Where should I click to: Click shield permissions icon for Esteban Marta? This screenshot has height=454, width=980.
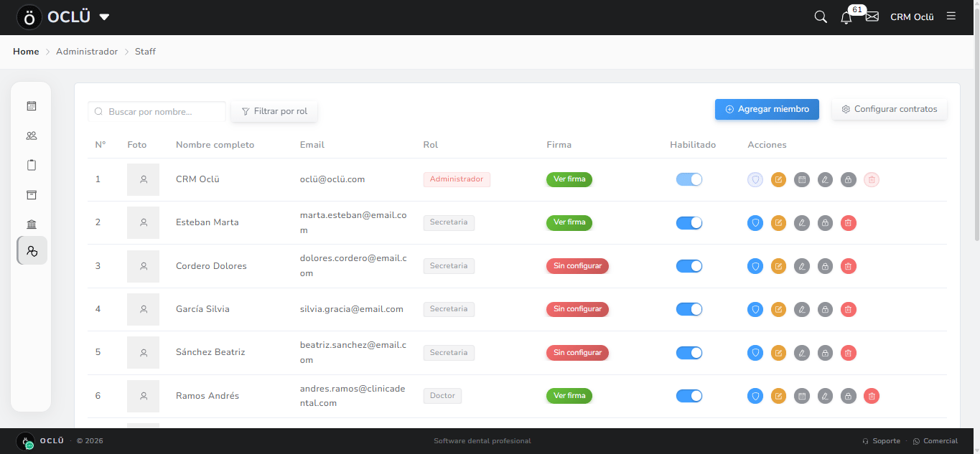755,223
